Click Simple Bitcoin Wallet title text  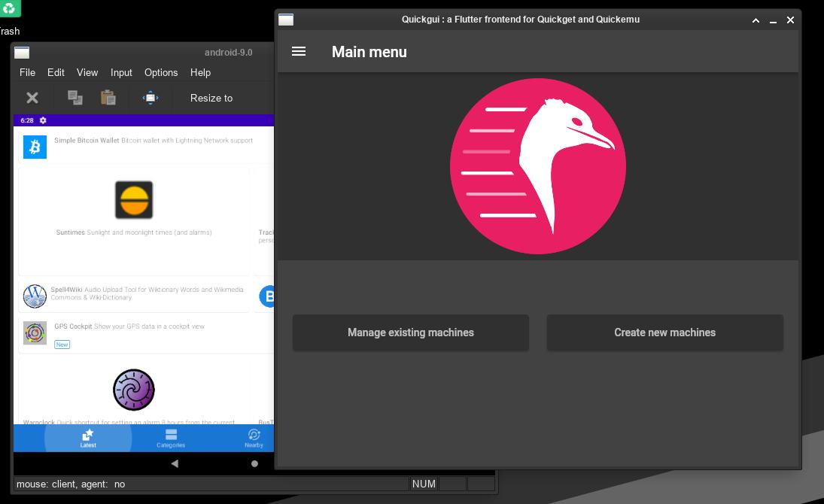(x=87, y=141)
